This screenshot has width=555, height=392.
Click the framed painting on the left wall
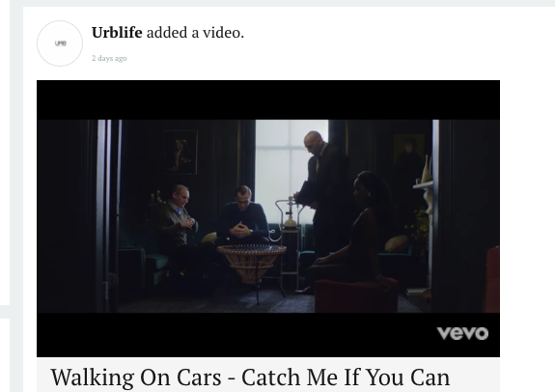(x=180, y=153)
